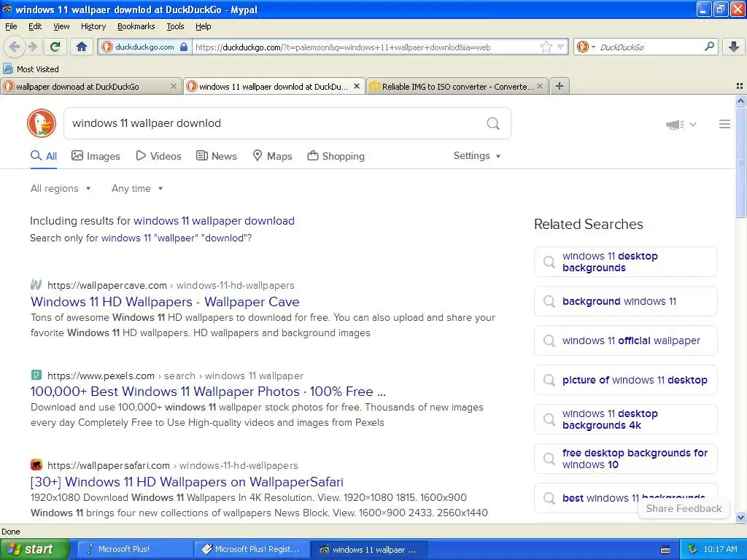The width and height of the screenshot is (747, 560).
Task: Select related search 'background windows 11'
Action: (x=625, y=301)
